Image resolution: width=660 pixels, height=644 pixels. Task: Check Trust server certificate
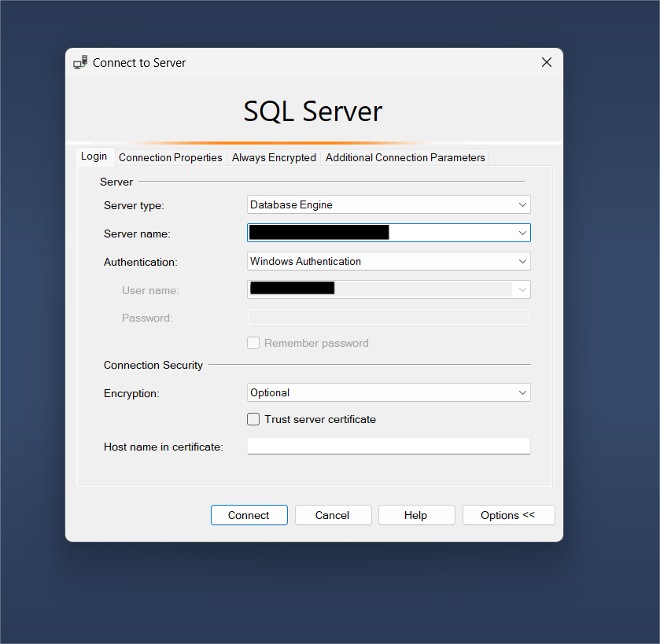253,418
